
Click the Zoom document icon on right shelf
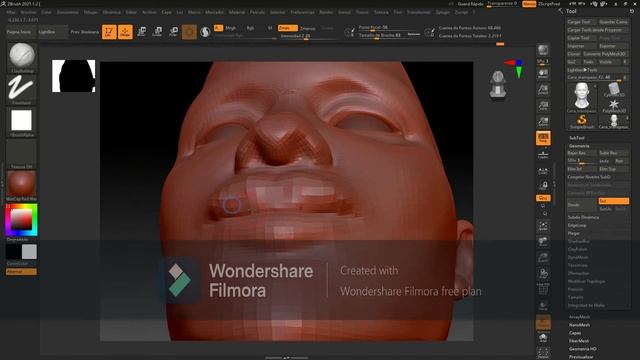543,90
